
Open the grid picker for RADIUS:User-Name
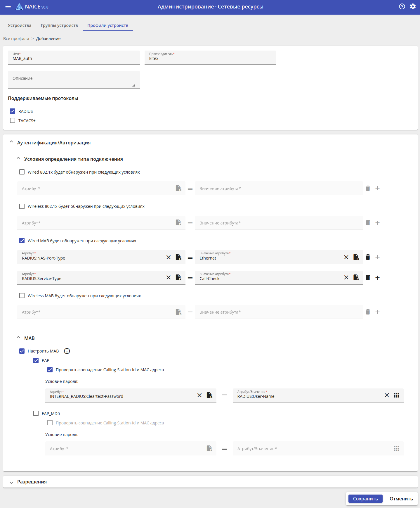click(396, 395)
